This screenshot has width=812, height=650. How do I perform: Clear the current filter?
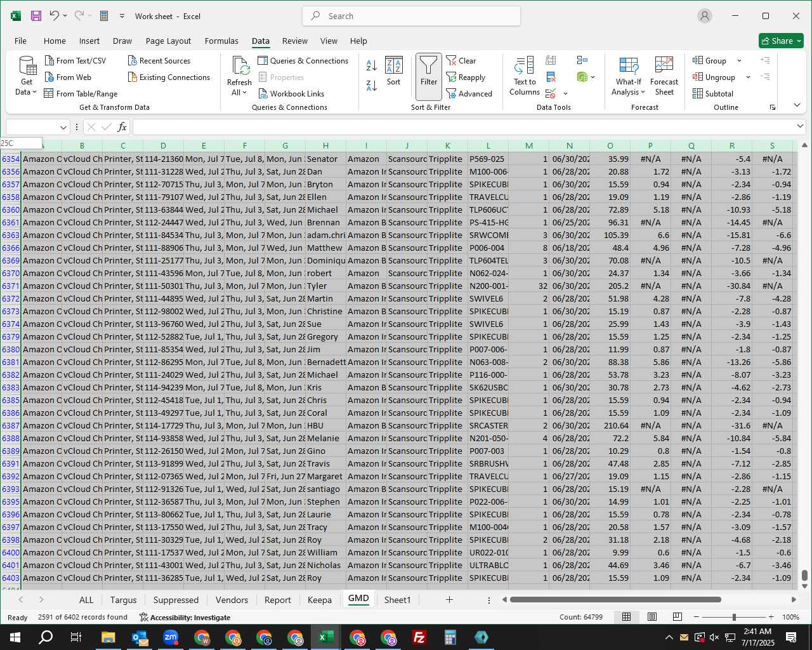(461, 60)
